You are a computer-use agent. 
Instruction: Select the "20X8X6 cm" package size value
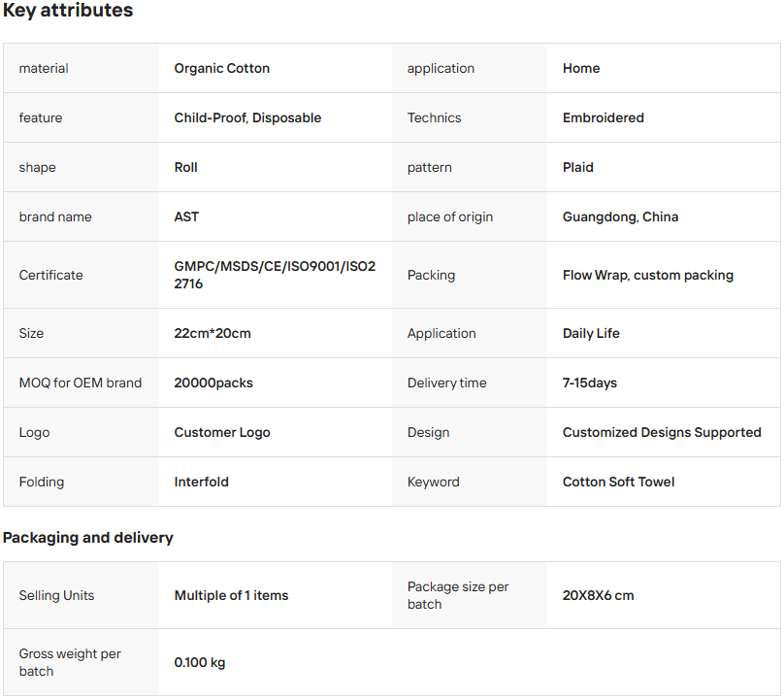(x=598, y=595)
